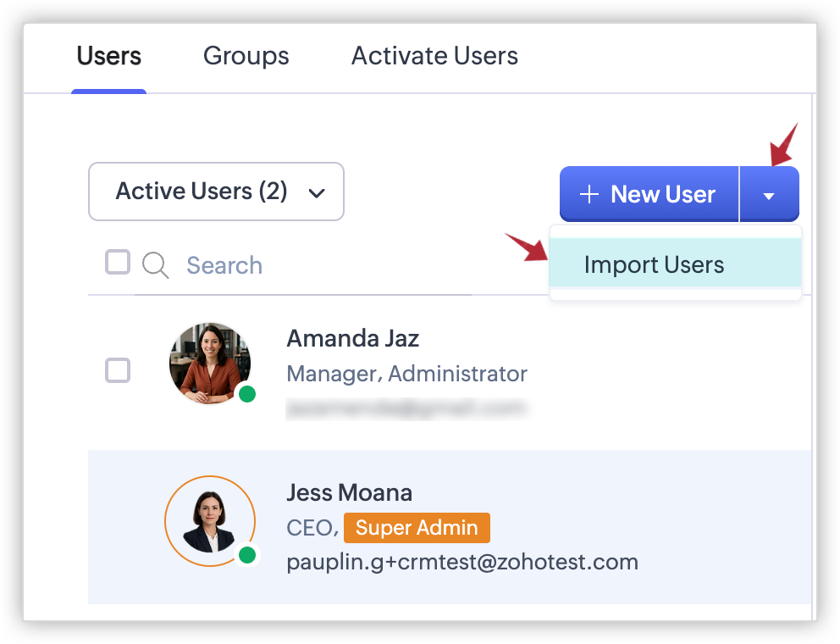840x644 pixels.
Task: Expand the Active Users (2) filter dropdown
Action: (216, 192)
